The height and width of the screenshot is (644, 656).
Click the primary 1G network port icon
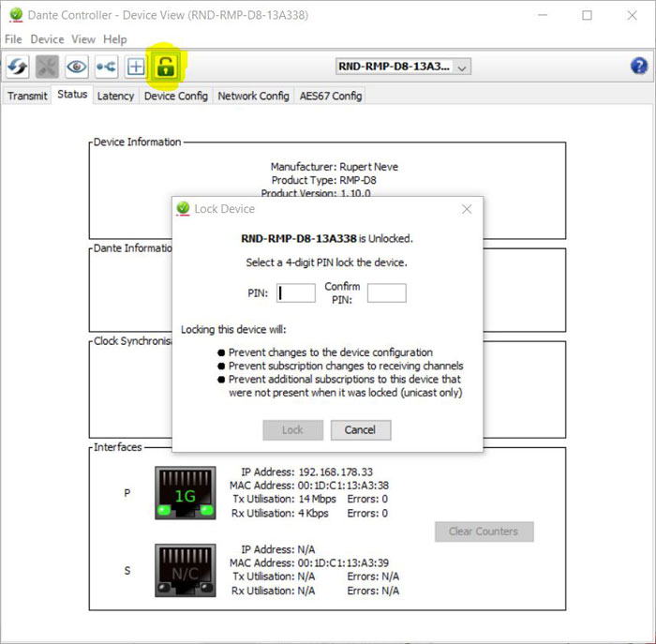point(185,493)
